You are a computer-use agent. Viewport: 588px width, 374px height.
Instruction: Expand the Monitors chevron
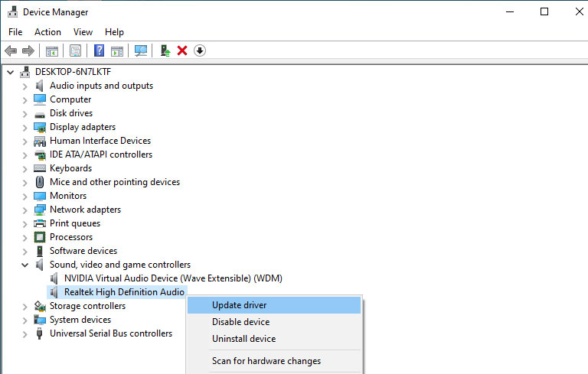tap(24, 197)
